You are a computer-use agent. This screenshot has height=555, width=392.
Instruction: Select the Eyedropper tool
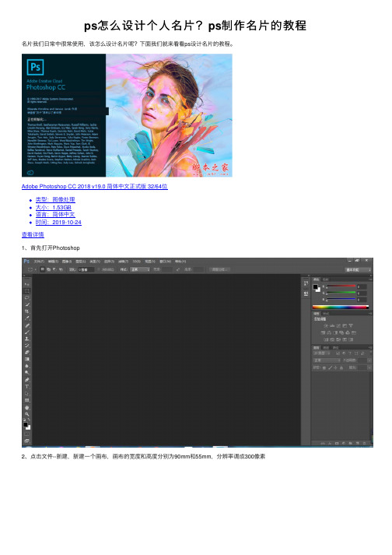[27, 318]
